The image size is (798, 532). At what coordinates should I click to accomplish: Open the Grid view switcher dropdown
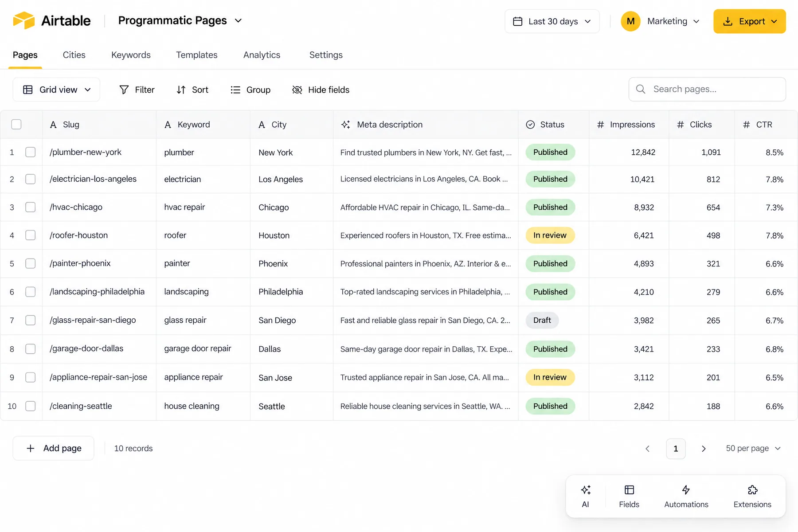56,90
